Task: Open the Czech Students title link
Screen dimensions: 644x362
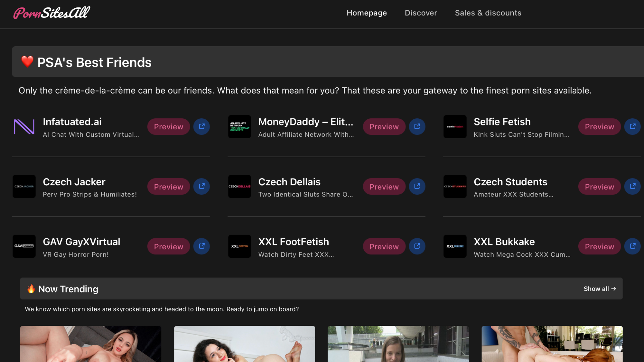Action: click(511, 182)
